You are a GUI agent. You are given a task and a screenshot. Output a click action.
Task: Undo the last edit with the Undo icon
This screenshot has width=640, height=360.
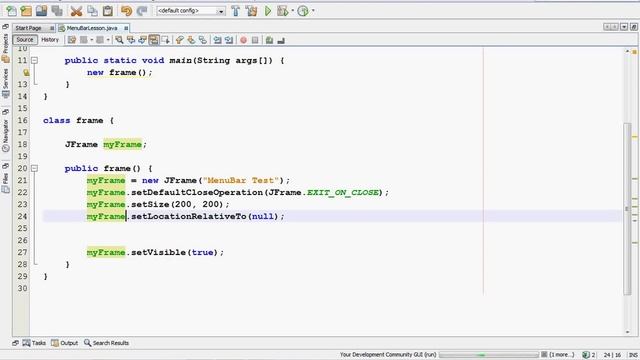126,11
